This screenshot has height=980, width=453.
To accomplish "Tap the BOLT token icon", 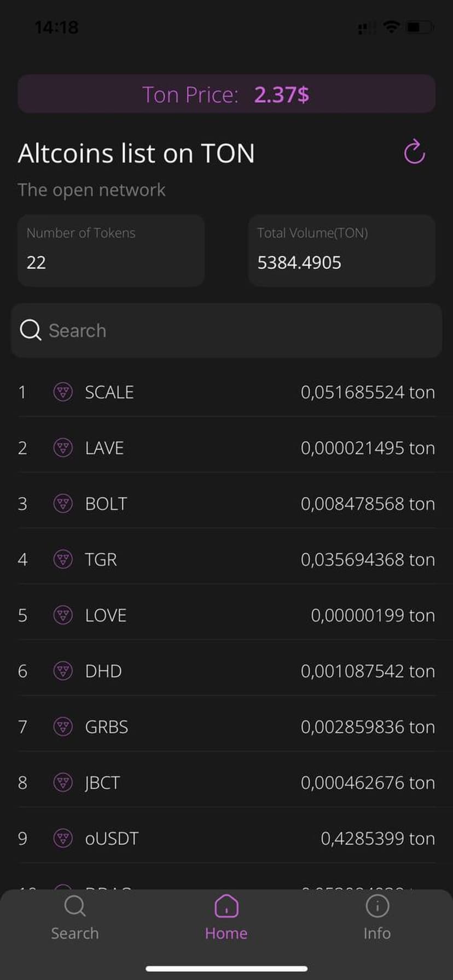I will [63, 503].
